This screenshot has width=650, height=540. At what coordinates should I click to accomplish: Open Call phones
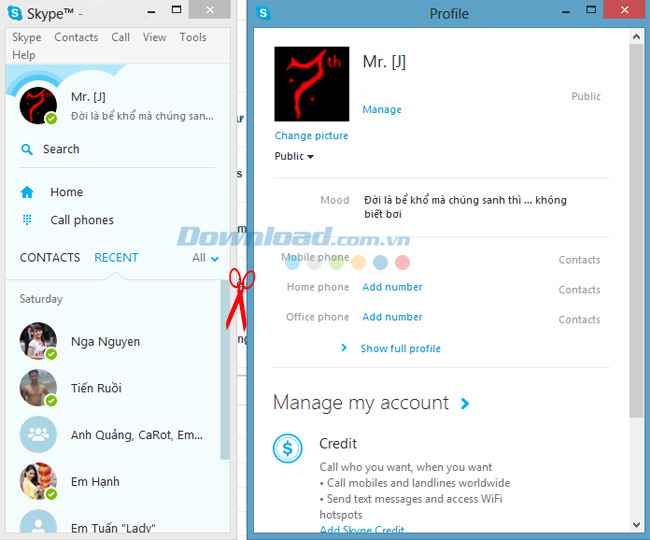[x=82, y=220]
